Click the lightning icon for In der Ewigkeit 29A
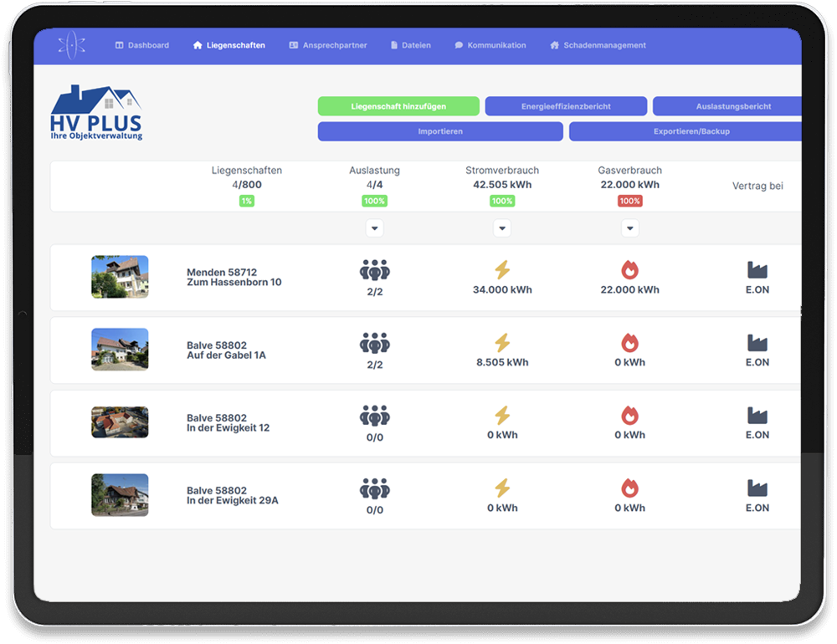Viewport: 837px width, 644px height. tap(502, 488)
